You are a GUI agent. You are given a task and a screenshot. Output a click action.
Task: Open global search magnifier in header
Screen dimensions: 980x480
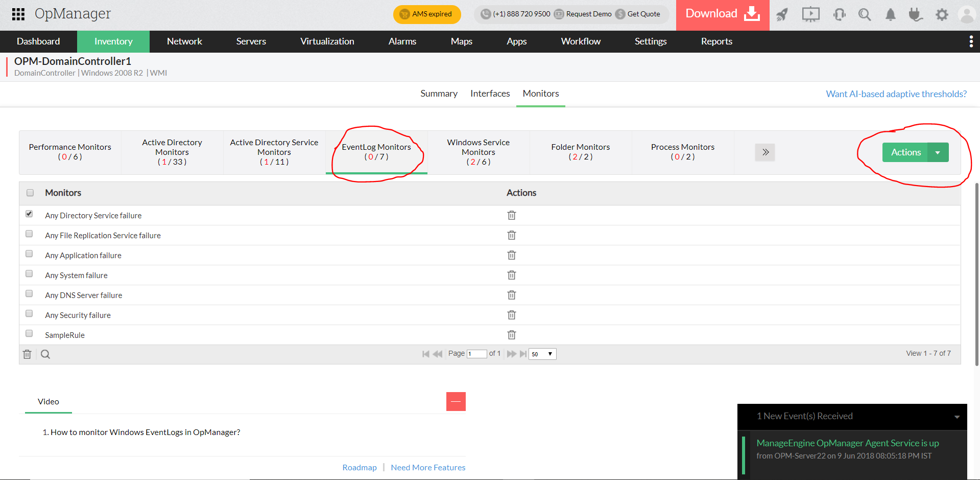coord(865,14)
